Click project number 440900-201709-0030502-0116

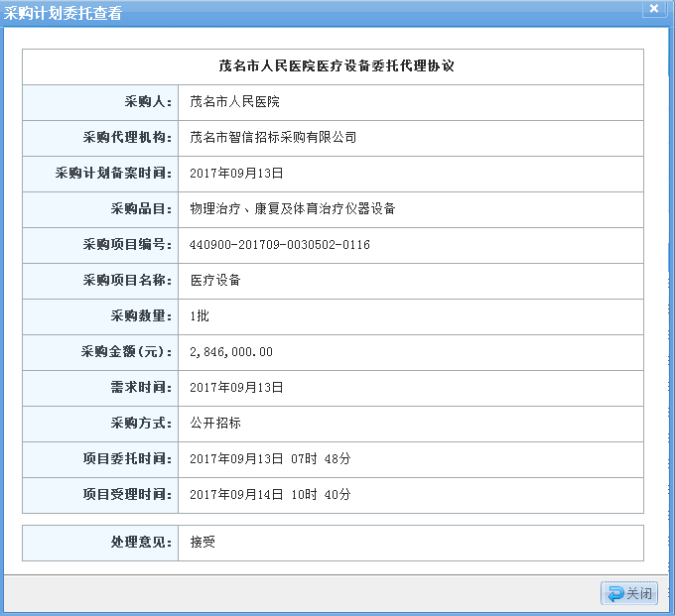pos(280,245)
